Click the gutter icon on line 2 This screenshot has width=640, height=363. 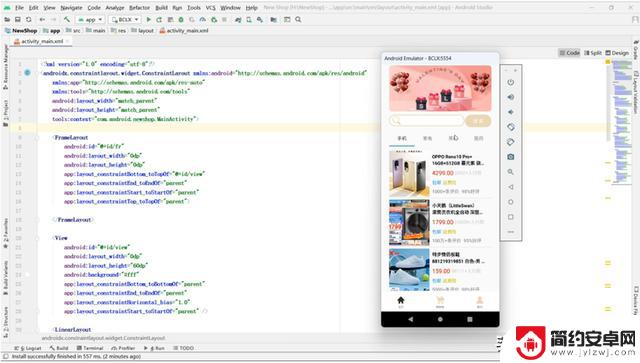[x=27, y=73]
